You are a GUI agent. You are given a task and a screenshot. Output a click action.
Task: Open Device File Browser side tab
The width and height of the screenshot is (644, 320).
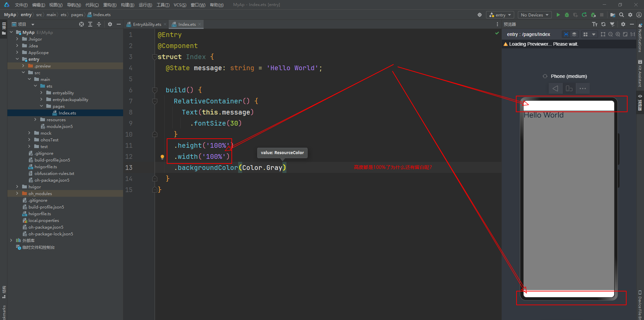click(x=640, y=305)
